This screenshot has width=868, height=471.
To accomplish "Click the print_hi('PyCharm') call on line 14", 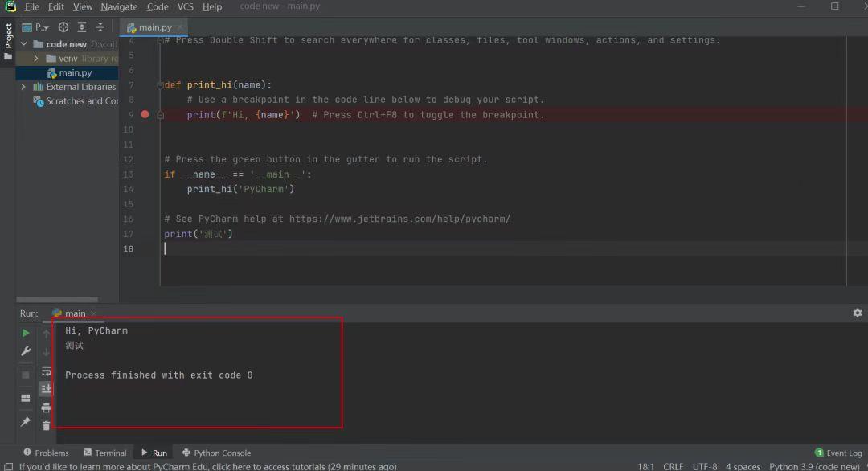I will [x=240, y=190].
